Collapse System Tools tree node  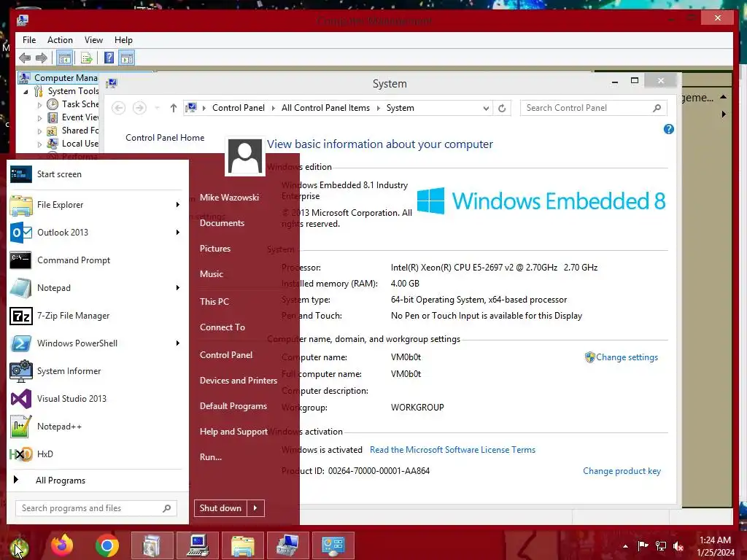click(x=26, y=91)
